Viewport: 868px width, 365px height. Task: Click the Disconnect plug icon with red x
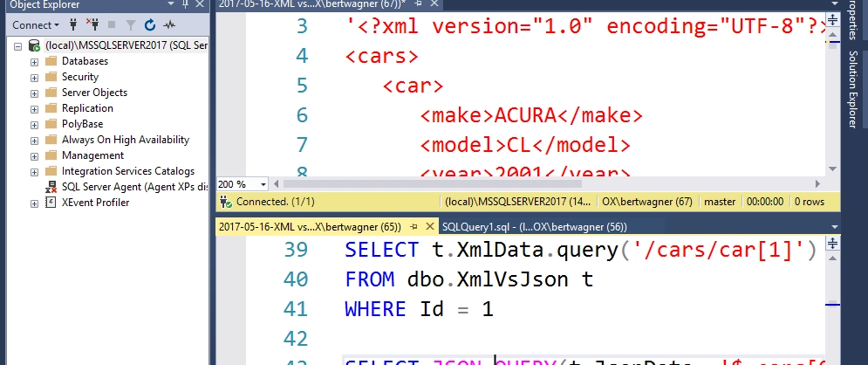(x=92, y=24)
